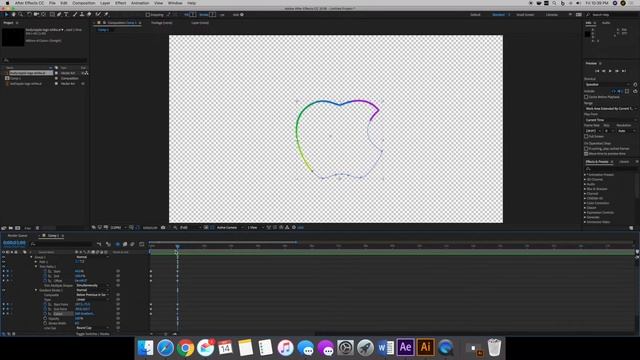
Task: Switch to the Libraries workspace
Action: 552,15
